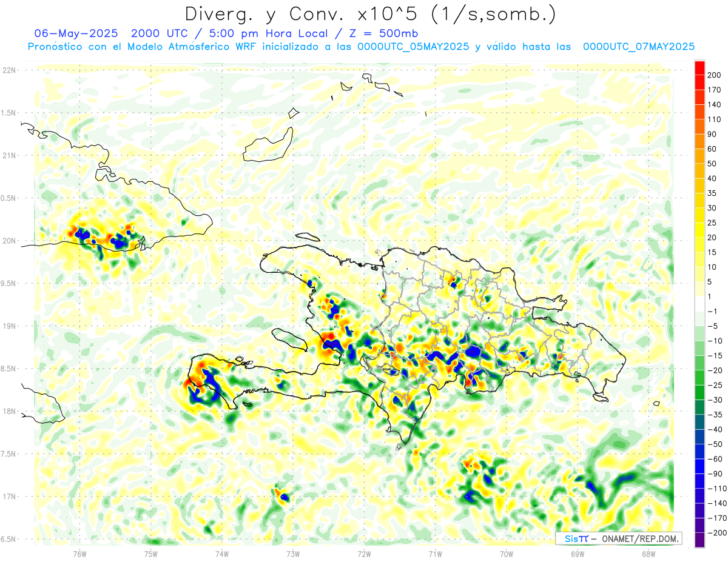Click the '73W' longitude label
The width and height of the screenshot is (728, 562).
click(292, 554)
